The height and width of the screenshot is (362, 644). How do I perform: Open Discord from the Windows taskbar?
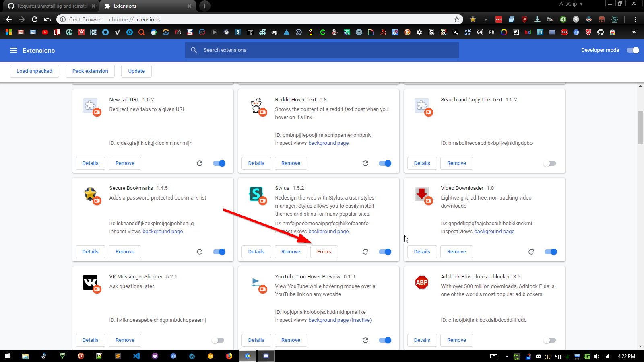(x=266, y=356)
